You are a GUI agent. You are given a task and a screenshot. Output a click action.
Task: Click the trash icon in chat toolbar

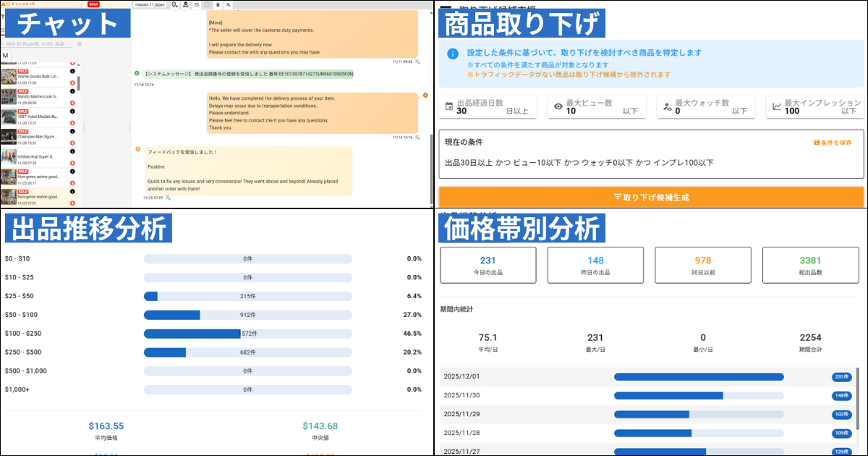point(218,4)
